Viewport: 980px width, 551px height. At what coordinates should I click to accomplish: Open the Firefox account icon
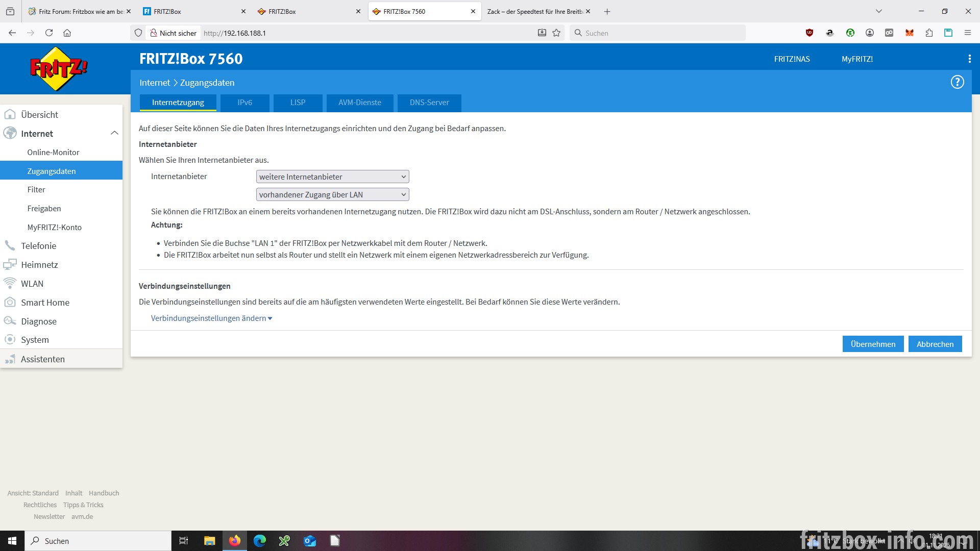[x=870, y=33]
